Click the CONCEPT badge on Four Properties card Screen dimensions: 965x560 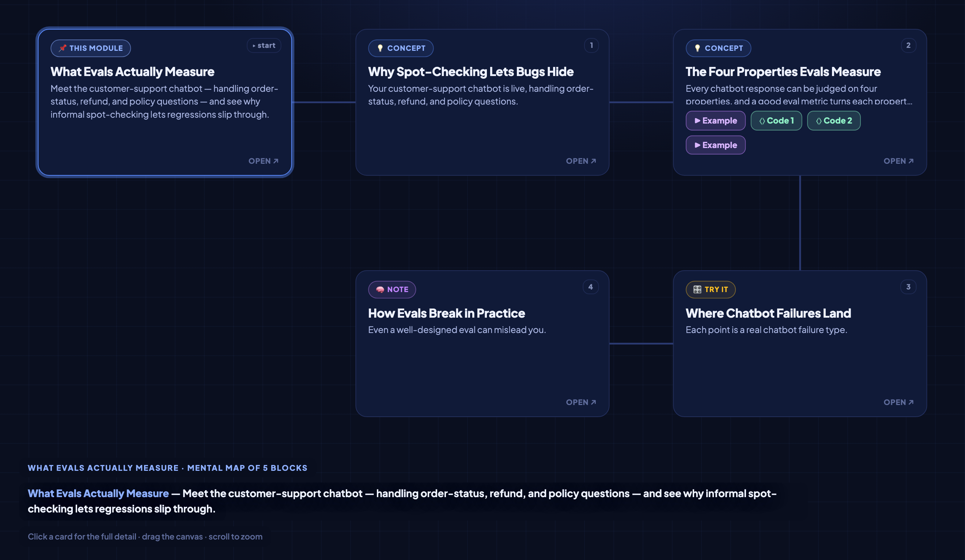[x=718, y=48]
